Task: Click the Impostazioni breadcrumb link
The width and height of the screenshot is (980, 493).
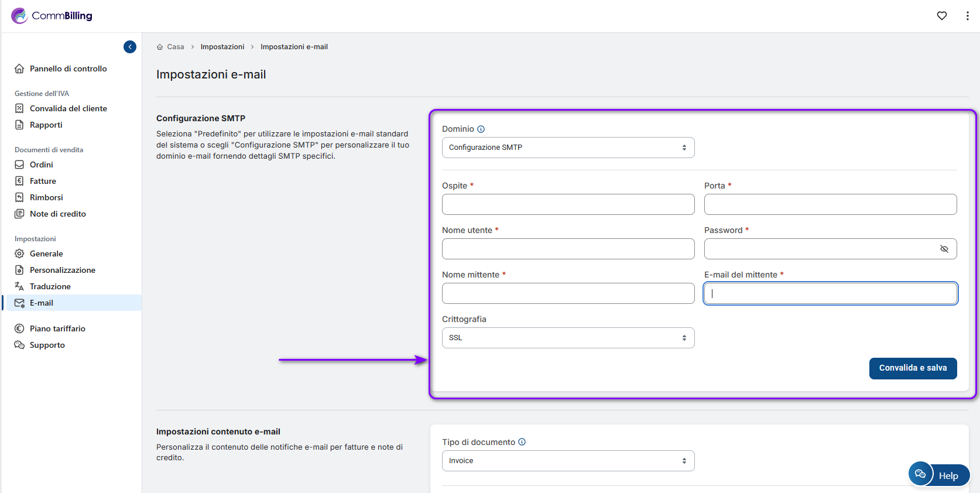Action: tap(222, 47)
